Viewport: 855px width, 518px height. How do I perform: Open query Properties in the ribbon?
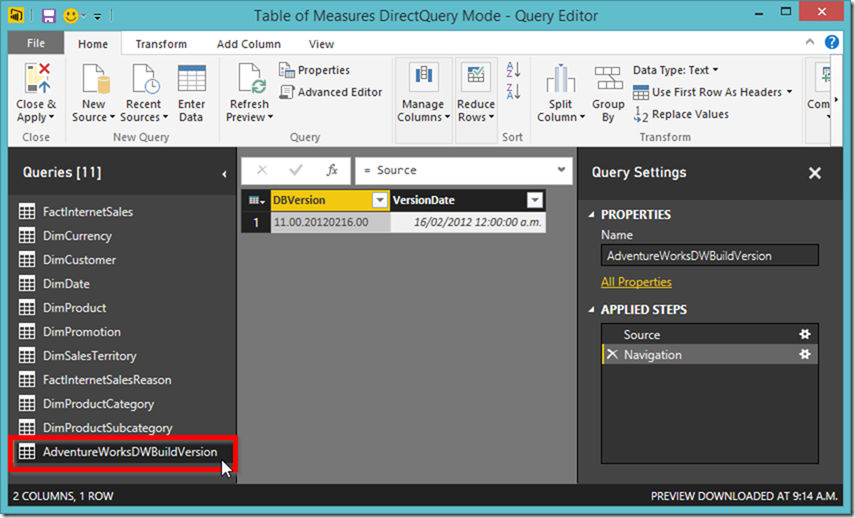315,70
